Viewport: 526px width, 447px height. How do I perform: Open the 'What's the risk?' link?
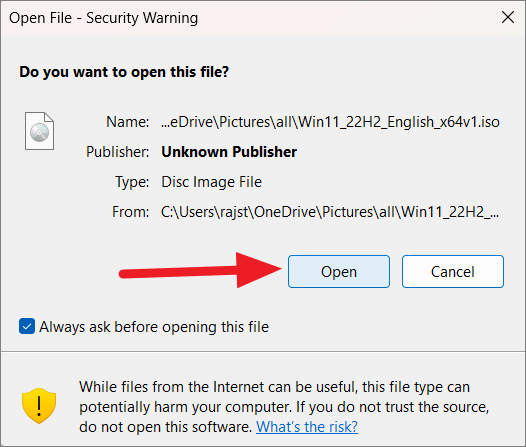[x=307, y=427]
